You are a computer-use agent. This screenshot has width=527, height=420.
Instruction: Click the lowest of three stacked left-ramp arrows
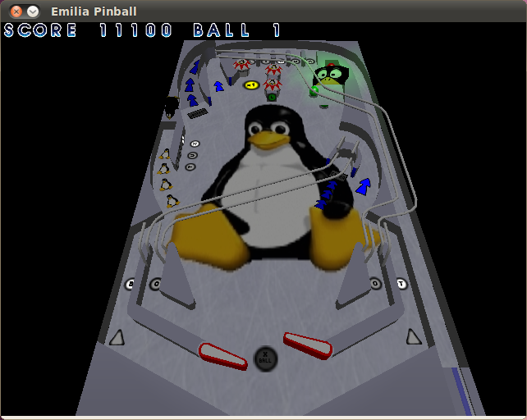coord(192,100)
